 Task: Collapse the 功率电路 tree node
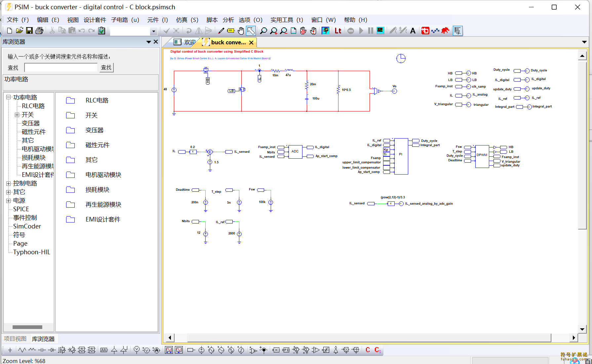(x=8, y=97)
